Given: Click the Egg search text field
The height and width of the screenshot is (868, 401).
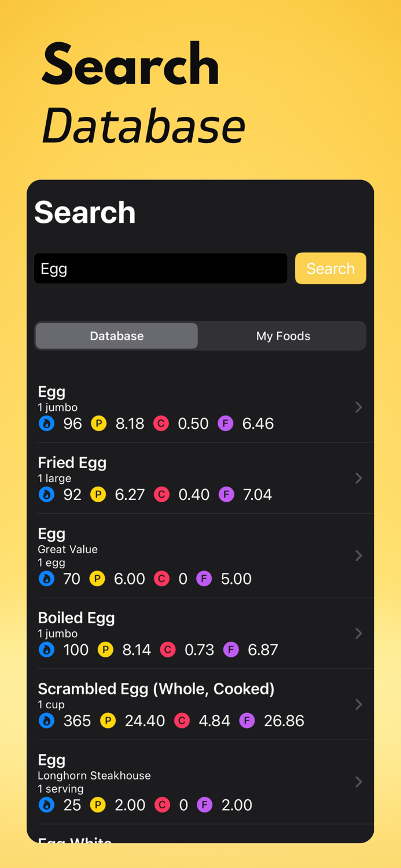Looking at the screenshot, I should tap(160, 268).
